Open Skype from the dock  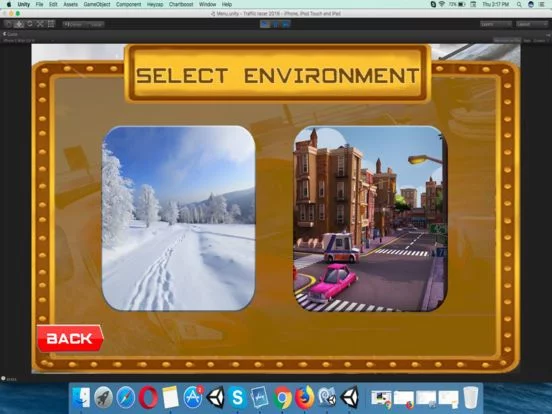[x=238, y=397]
